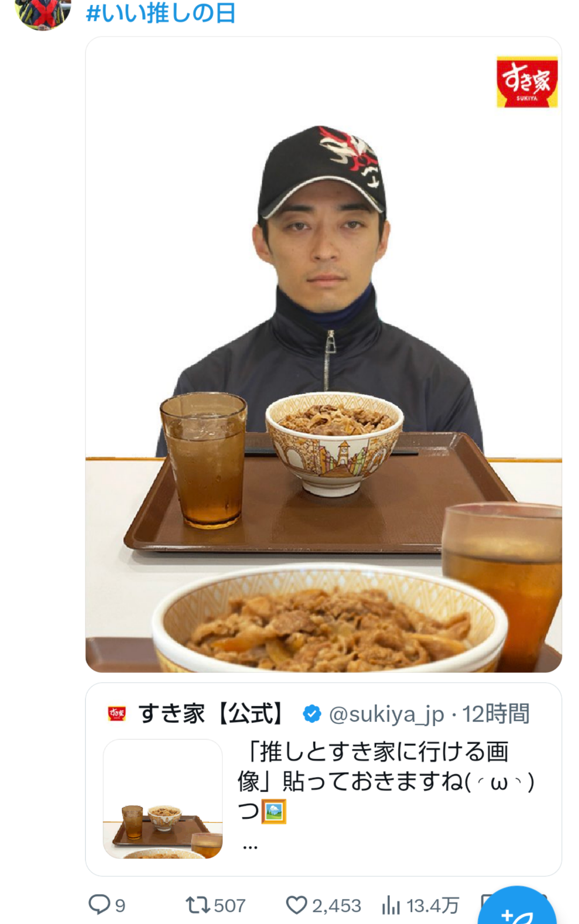
Task: Tap the 12時間 timestamp on quoted tweet
Action: (x=496, y=714)
